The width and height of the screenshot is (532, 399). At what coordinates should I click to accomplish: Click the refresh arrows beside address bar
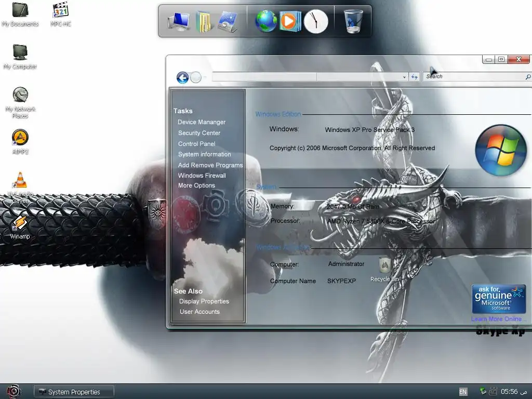point(414,77)
